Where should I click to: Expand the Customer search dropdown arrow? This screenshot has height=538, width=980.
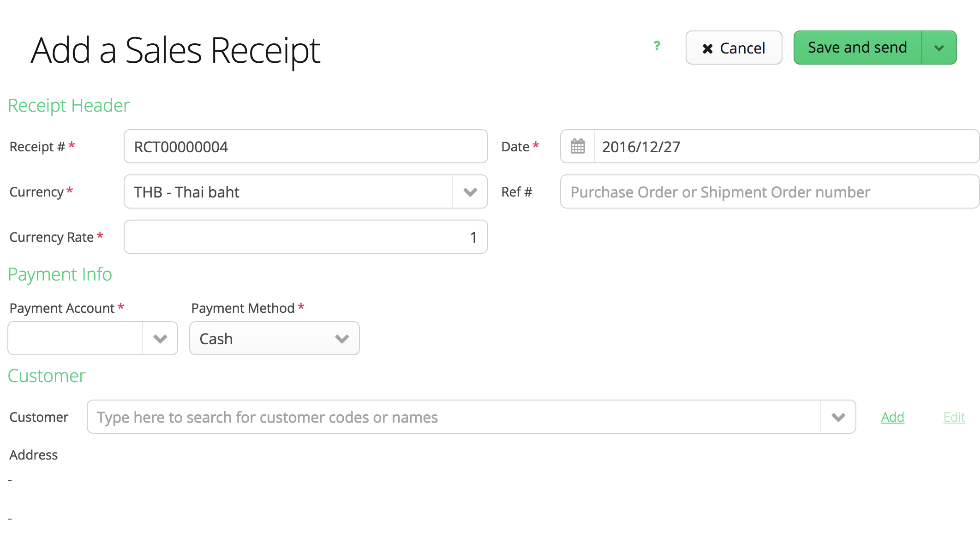coord(838,417)
